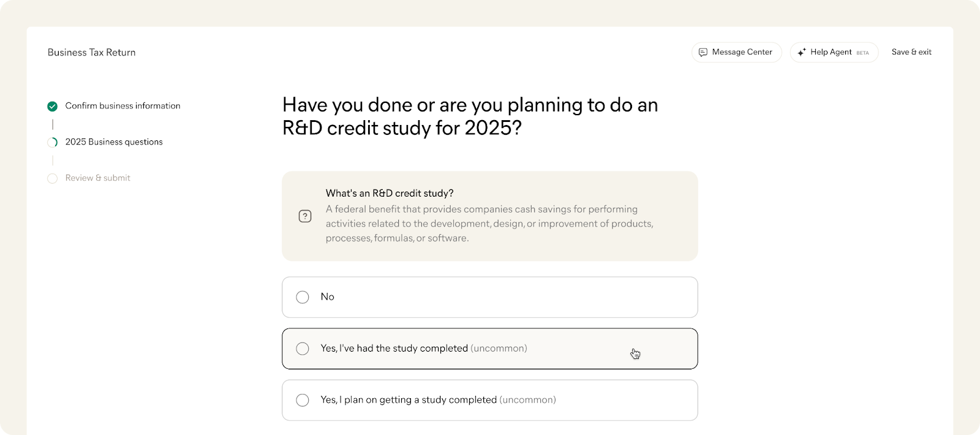980x435 pixels.
Task: Click the Business Tax Return title
Action: coord(92,53)
